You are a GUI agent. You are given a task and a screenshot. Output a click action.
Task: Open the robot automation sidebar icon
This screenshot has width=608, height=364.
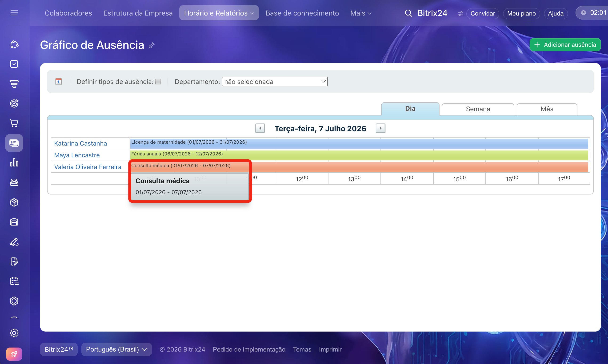coord(14,182)
